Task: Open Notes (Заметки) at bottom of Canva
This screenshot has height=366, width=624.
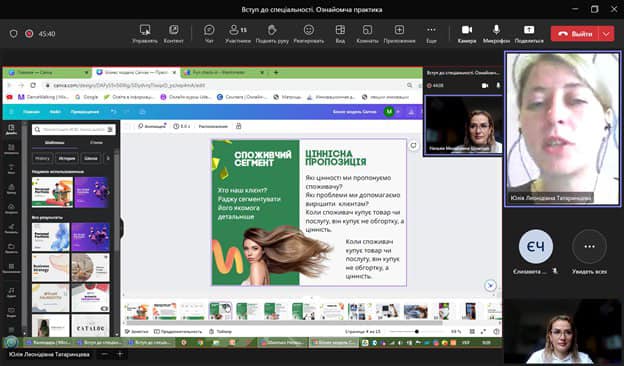Action: 136,331
